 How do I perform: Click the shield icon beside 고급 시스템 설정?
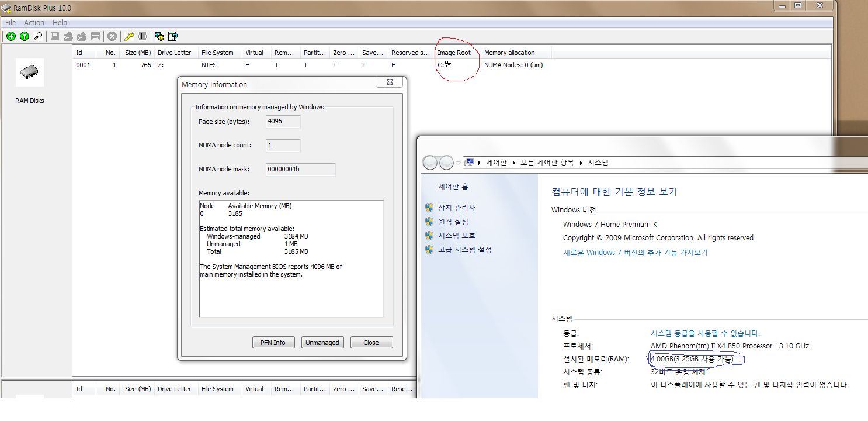tap(429, 250)
